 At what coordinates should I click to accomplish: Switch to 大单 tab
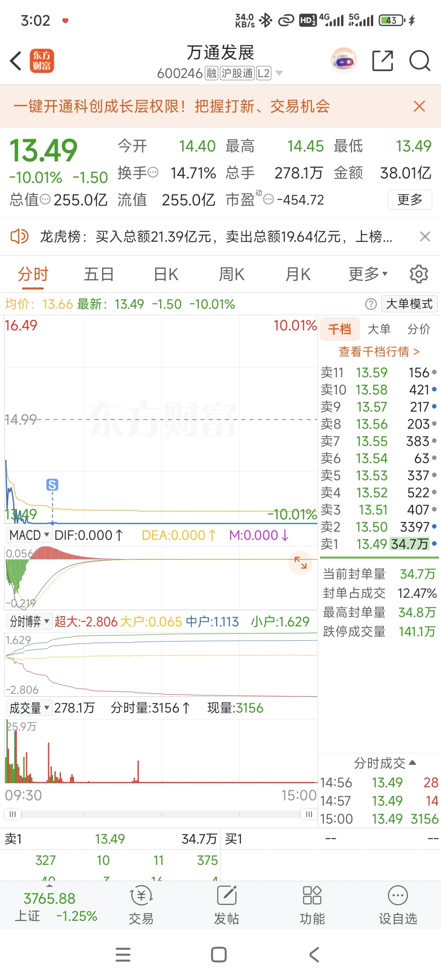pos(379,329)
